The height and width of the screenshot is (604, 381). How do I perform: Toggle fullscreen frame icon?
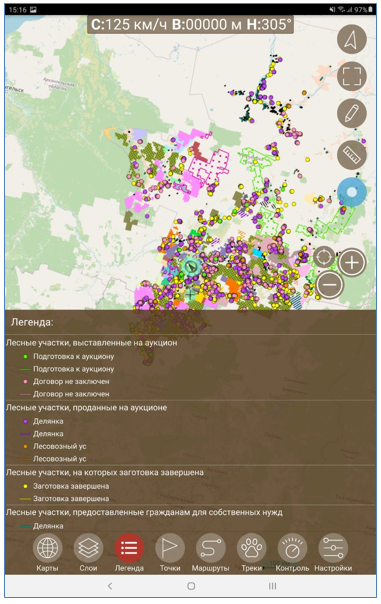point(351,76)
